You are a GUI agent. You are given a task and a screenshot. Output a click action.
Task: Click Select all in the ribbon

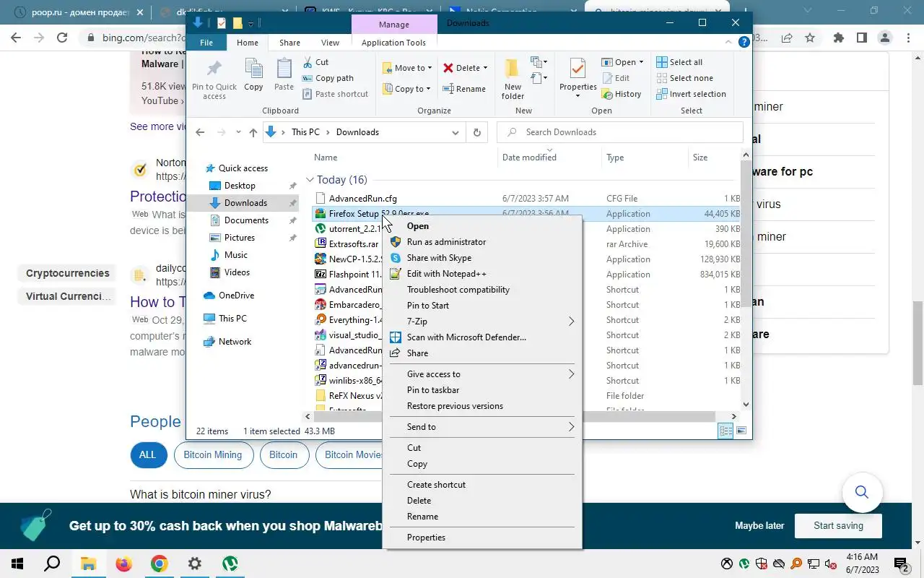pos(679,62)
